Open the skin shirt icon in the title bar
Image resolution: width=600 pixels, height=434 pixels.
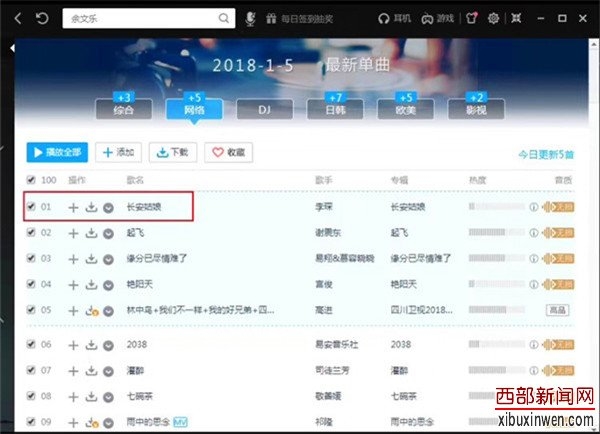tap(472, 18)
